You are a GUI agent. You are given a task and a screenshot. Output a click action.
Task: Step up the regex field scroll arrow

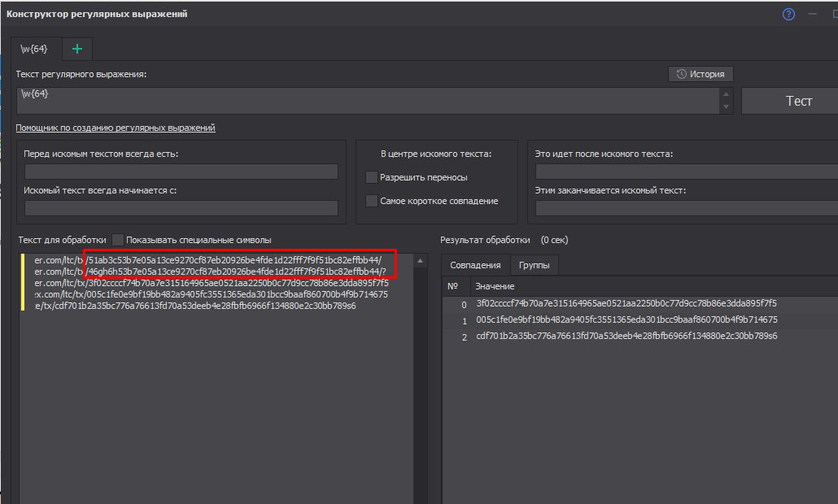point(726,94)
